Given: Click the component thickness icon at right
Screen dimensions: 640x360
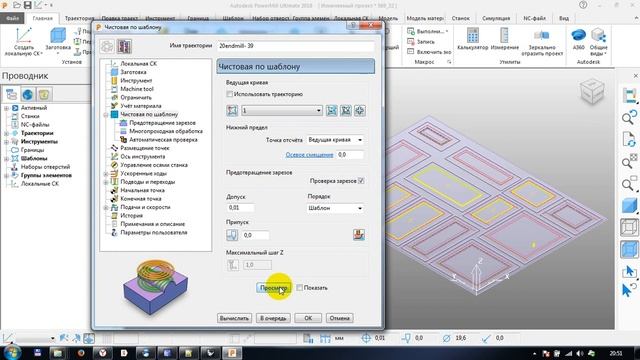Looking at the screenshot, I should point(359,234).
